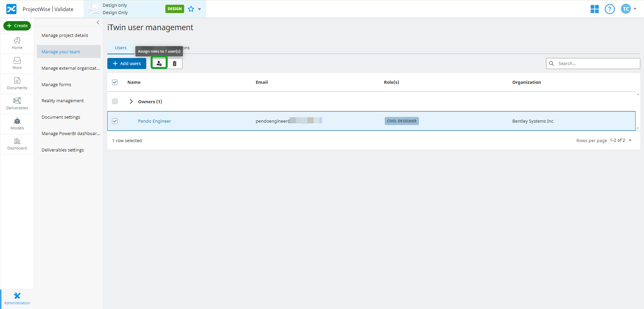Click the trash icon to remove selected user
Viewport: 644px width, 309px height.
(174, 63)
